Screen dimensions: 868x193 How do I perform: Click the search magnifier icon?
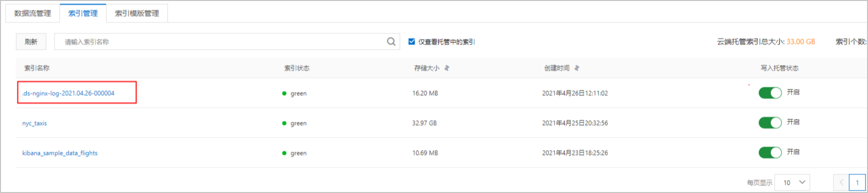pos(391,42)
